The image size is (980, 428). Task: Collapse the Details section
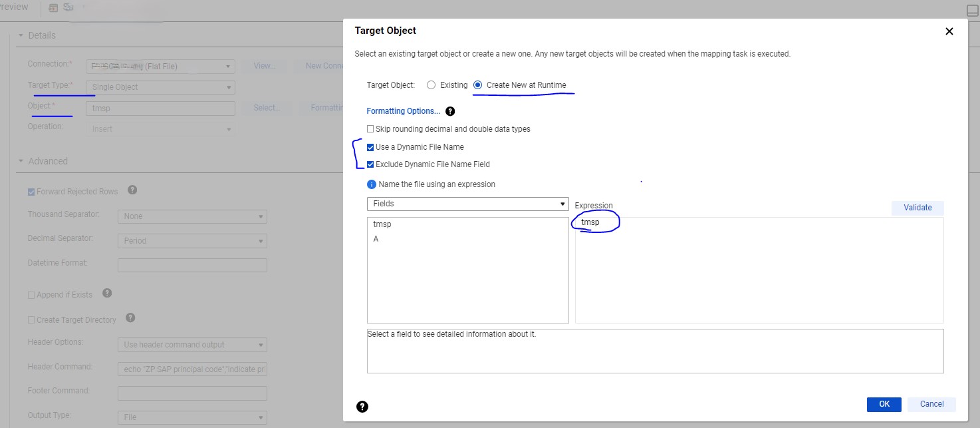(x=21, y=35)
